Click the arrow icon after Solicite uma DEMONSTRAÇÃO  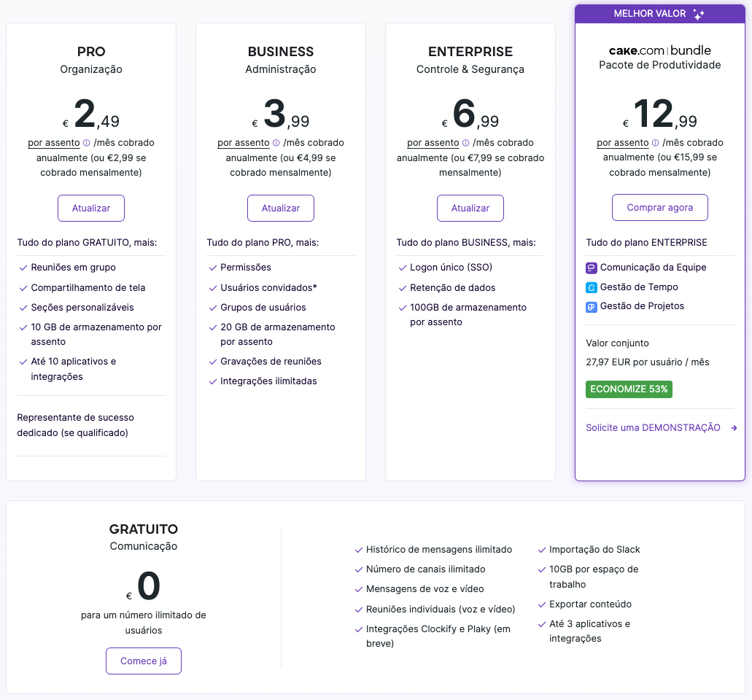[734, 428]
